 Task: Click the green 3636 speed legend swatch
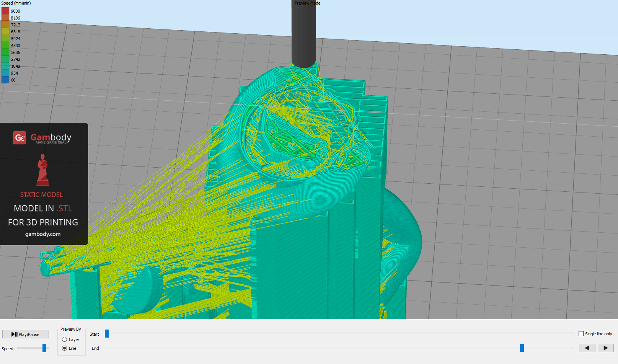tap(5, 52)
